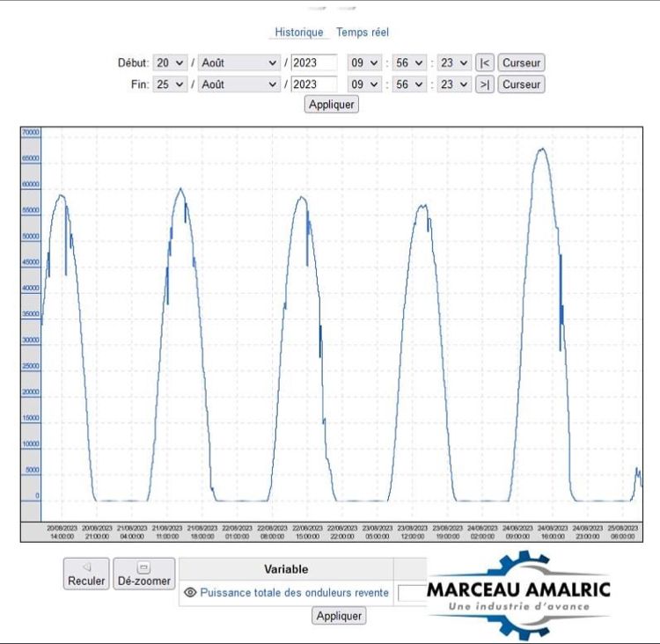The image size is (660, 644).
Task: Toggle eye icon for Puissance totale variable
Action: pyautogui.click(x=189, y=593)
